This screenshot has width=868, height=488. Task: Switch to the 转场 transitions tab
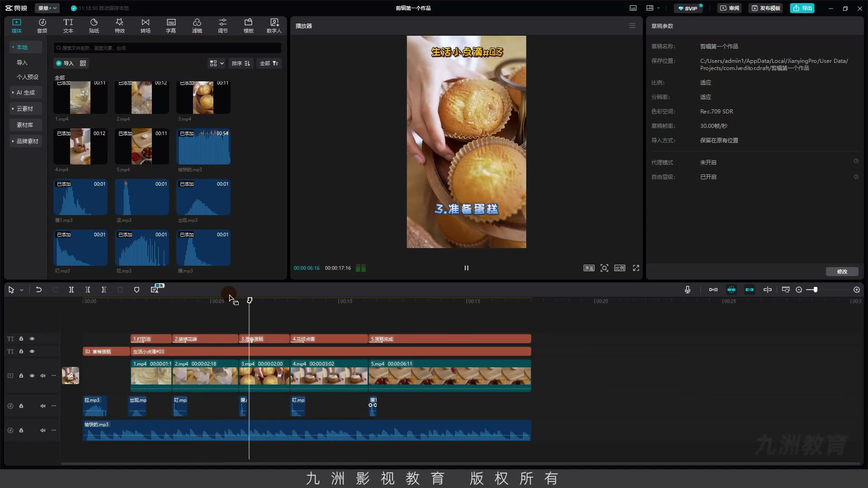click(x=145, y=26)
